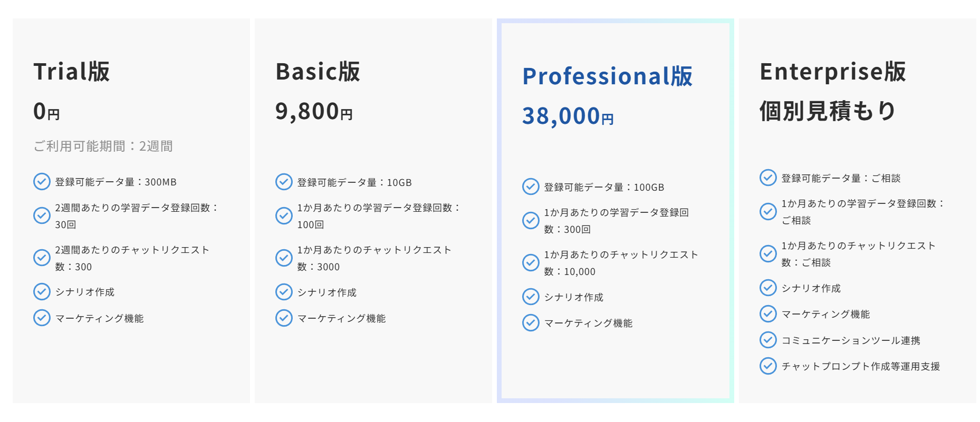This screenshot has height=422, width=980.
Task: Click the Enterprise版 plan heading
Action: click(832, 72)
